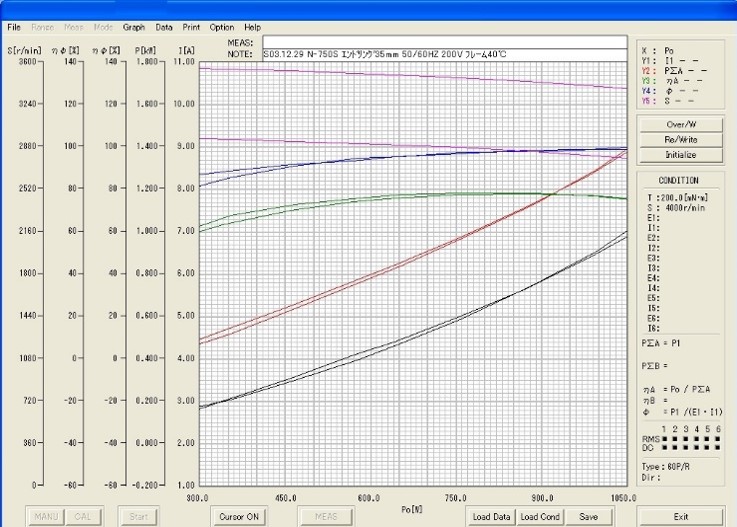Viewport: 737px width, 527px height.
Task: Open the Help menu
Action: pyautogui.click(x=252, y=27)
